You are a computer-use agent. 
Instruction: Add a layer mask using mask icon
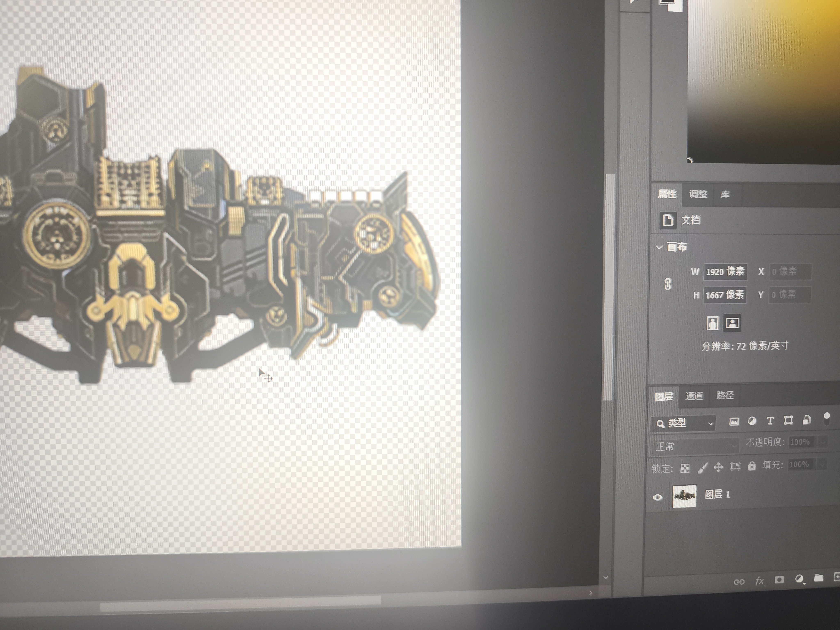click(x=779, y=580)
